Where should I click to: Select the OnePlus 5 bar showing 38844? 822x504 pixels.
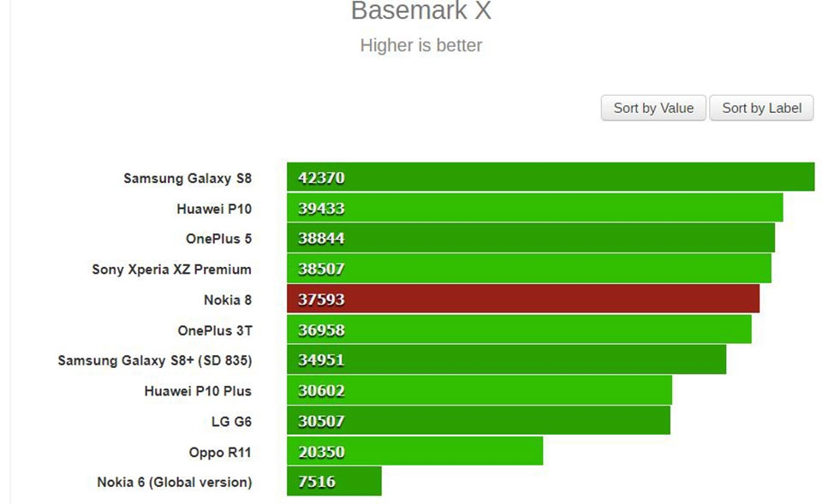coord(531,238)
